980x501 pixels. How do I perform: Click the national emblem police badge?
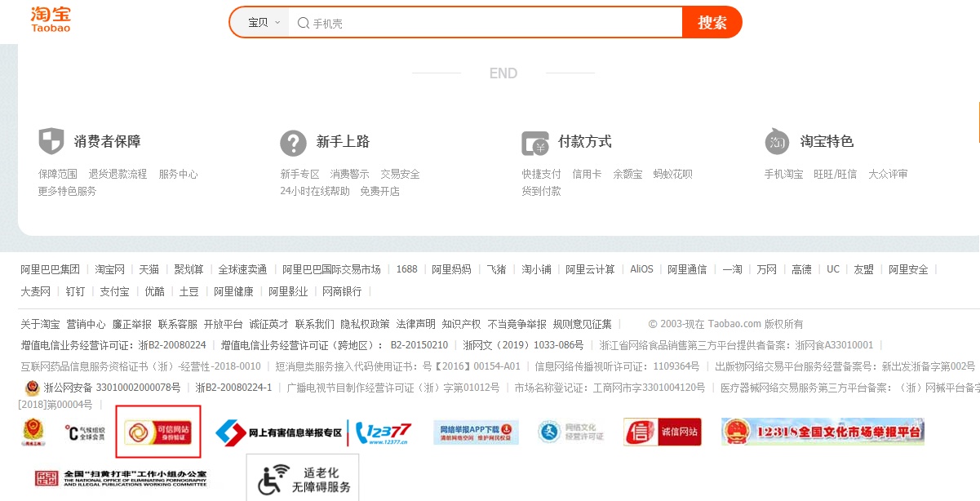click(x=33, y=432)
